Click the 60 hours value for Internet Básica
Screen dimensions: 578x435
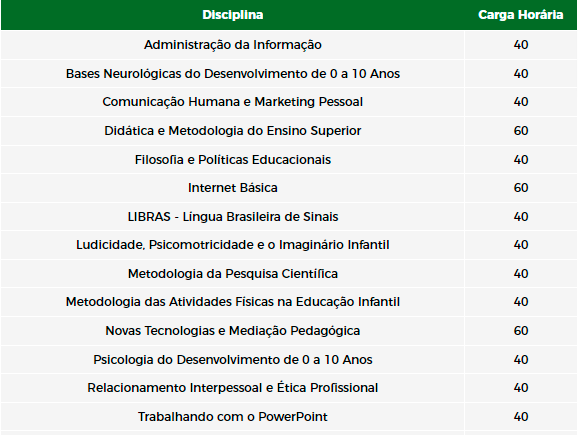tap(521, 188)
